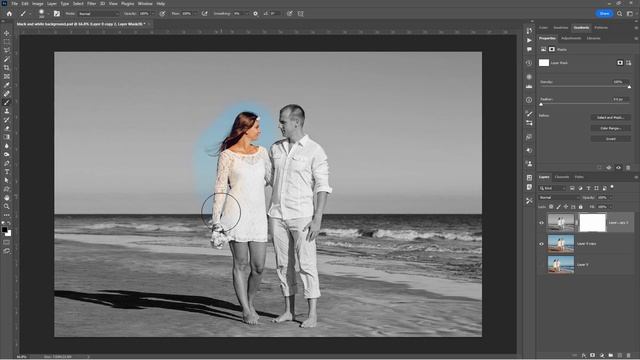Open the brush Mode dropdown
Image resolution: width=640 pixels, height=360 pixels.
pos(98,13)
